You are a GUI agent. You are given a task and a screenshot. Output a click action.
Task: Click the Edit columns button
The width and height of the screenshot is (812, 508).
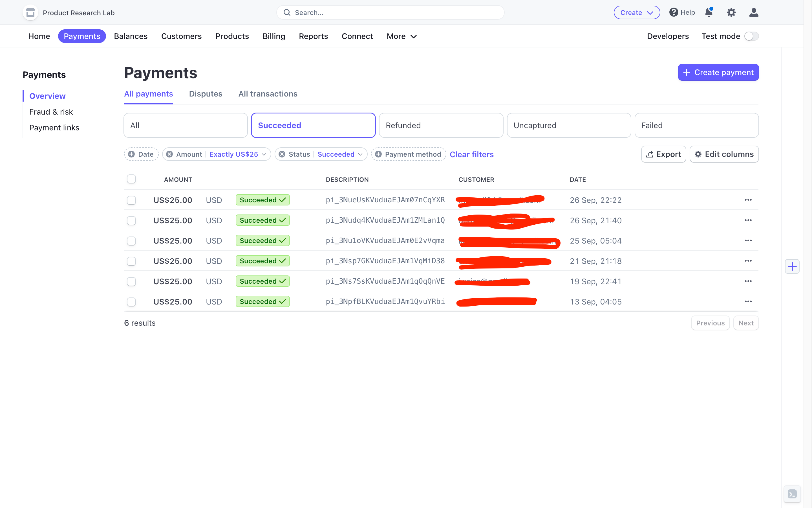(724, 154)
